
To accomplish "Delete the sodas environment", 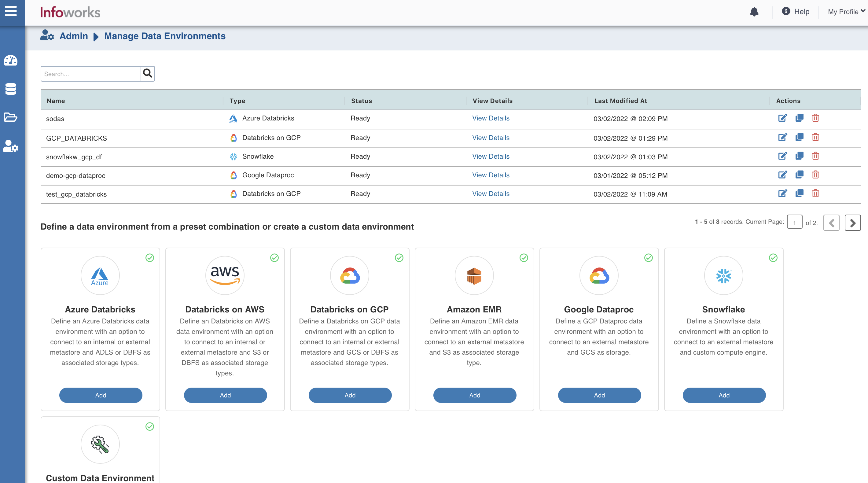I will point(815,118).
